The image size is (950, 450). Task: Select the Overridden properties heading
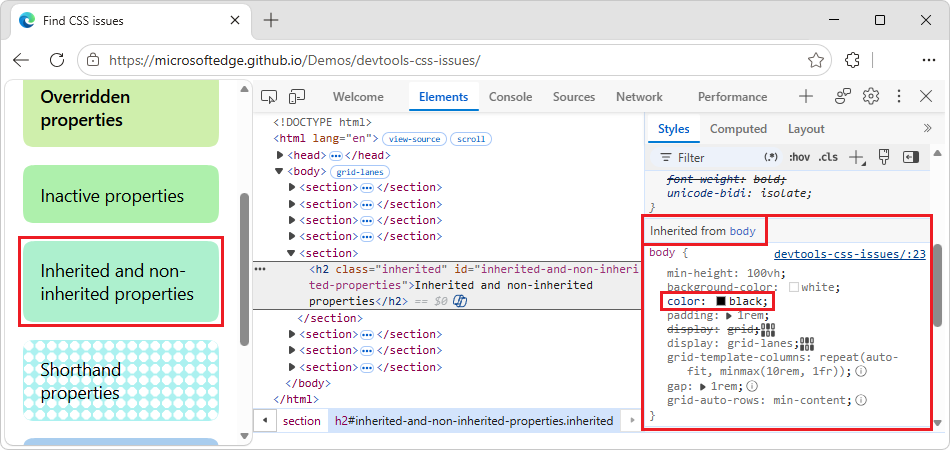point(85,108)
